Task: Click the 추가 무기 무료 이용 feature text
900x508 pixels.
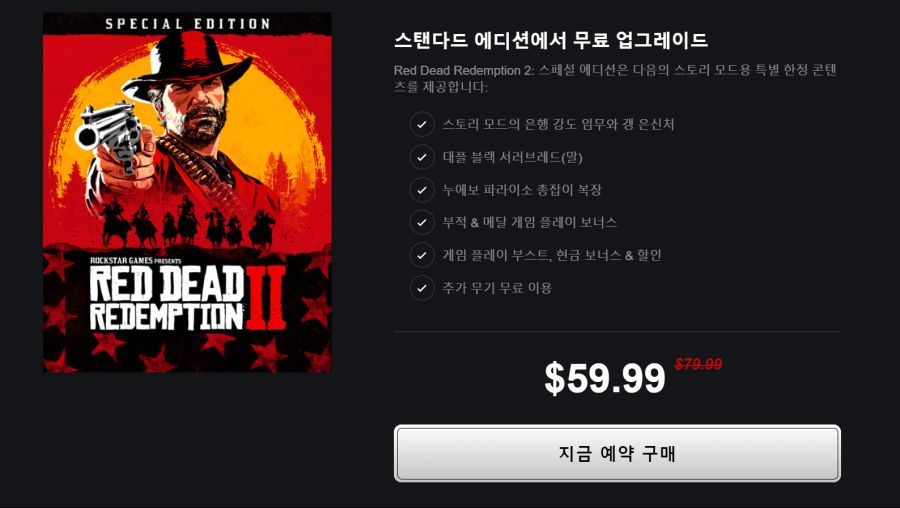Action: click(496, 288)
